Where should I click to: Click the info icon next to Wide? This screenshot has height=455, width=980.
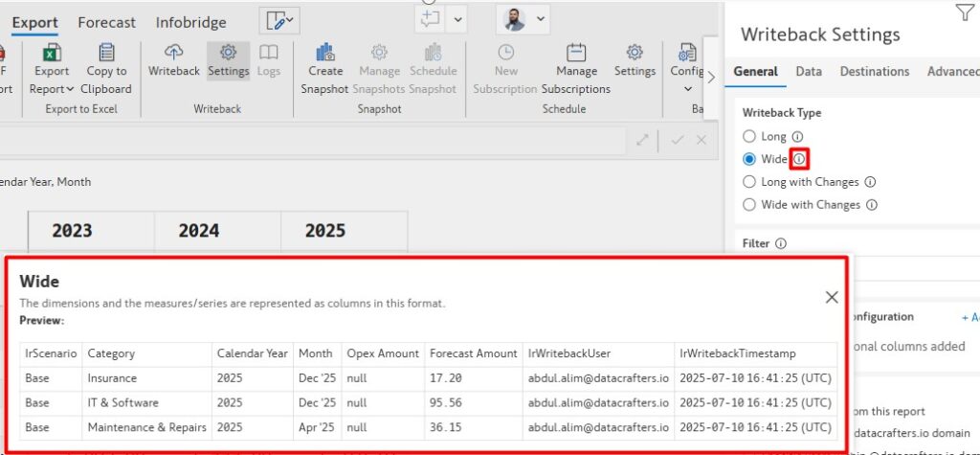point(800,159)
